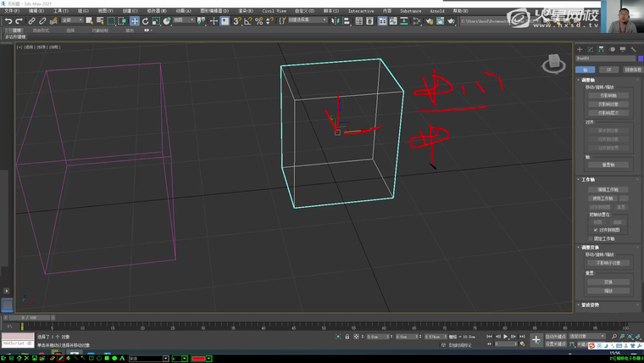
Task: Click the Percent Snap icon
Action: (258, 20)
